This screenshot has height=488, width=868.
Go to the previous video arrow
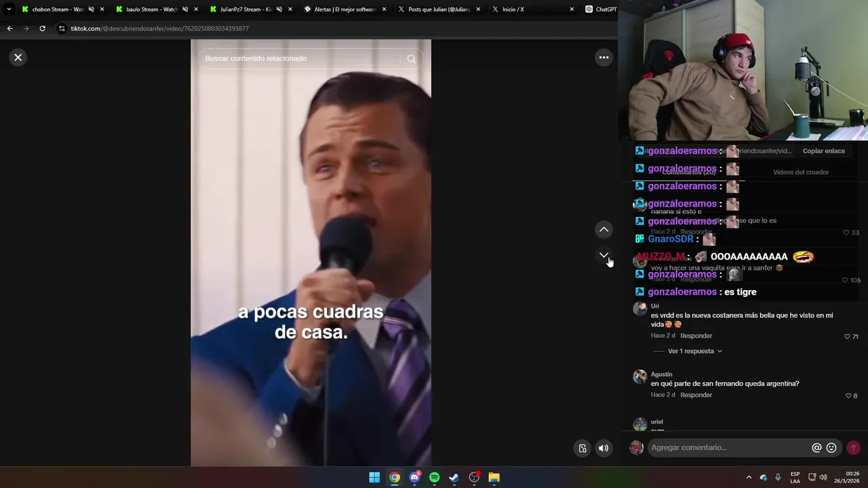604,230
